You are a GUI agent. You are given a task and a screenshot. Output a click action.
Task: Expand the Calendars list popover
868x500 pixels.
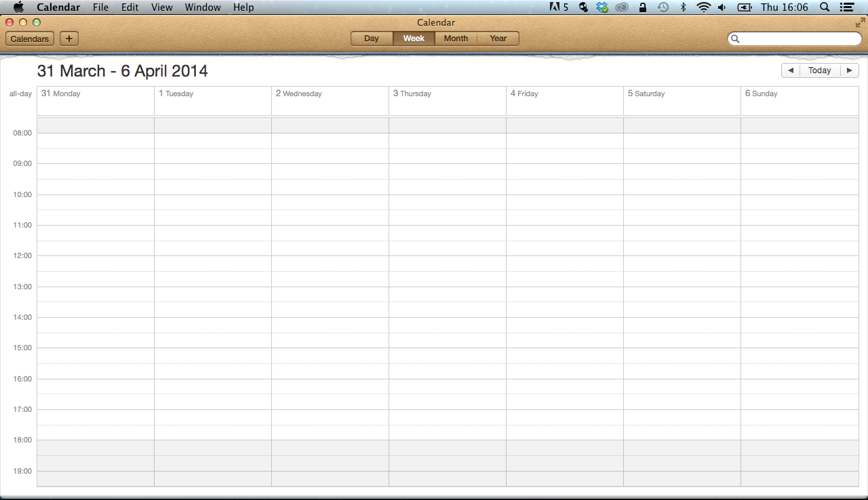coord(30,39)
